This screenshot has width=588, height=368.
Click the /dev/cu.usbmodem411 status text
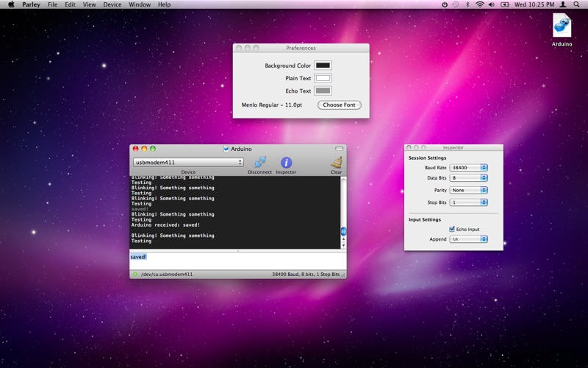tap(167, 274)
